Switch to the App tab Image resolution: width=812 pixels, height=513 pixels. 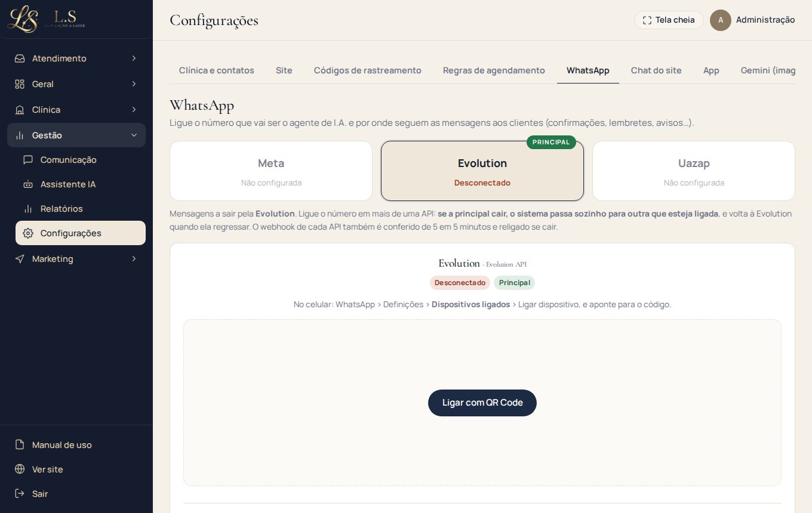click(711, 70)
